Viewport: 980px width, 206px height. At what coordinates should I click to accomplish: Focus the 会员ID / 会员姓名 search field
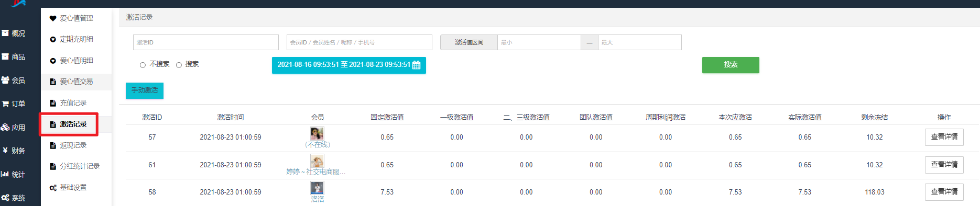[x=360, y=42]
